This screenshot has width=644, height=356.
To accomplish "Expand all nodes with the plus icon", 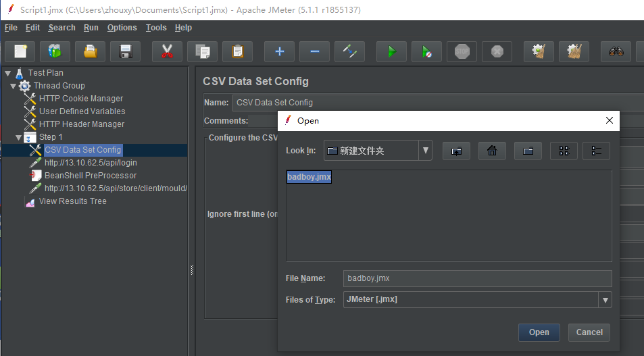I will [x=279, y=52].
